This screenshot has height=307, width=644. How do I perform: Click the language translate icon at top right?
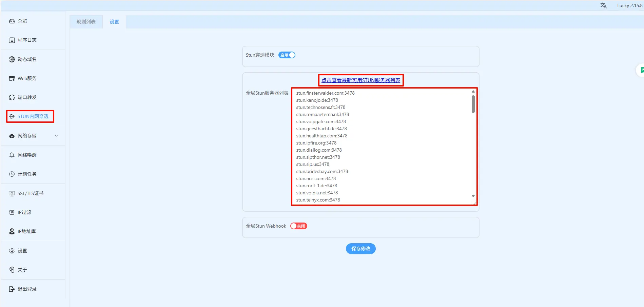603,5
